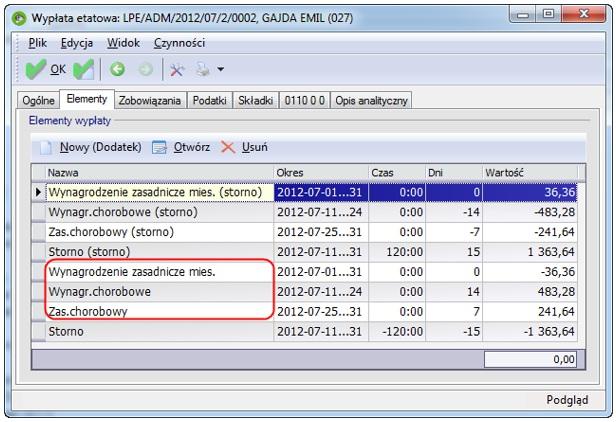This screenshot has width=616, height=422.
Task: Click the save checkmark with disk icon
Action: tap(84, 70)
